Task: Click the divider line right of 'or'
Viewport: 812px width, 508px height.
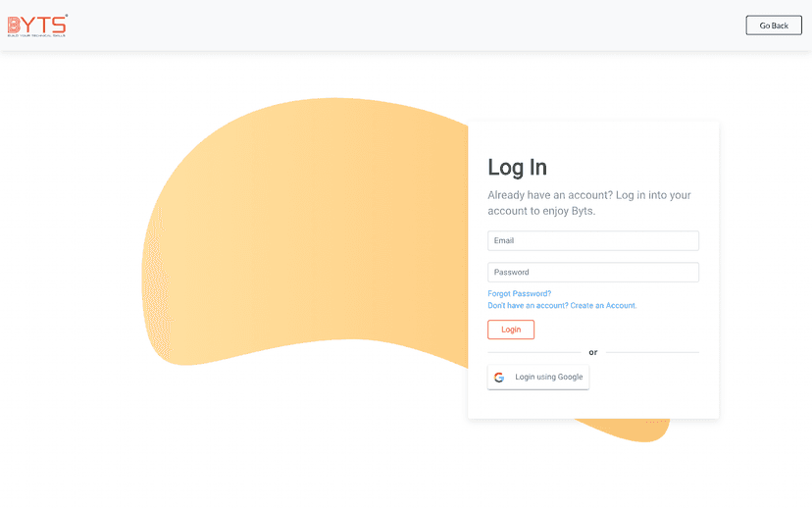Action: pos(652,352)
